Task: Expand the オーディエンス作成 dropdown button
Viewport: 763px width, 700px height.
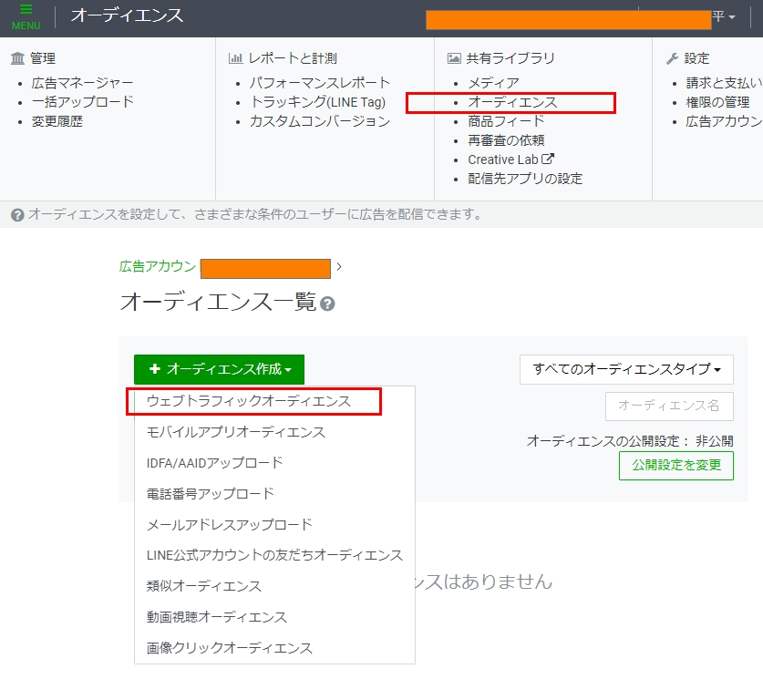Action: pyautogui.click(x=219, y=369)
